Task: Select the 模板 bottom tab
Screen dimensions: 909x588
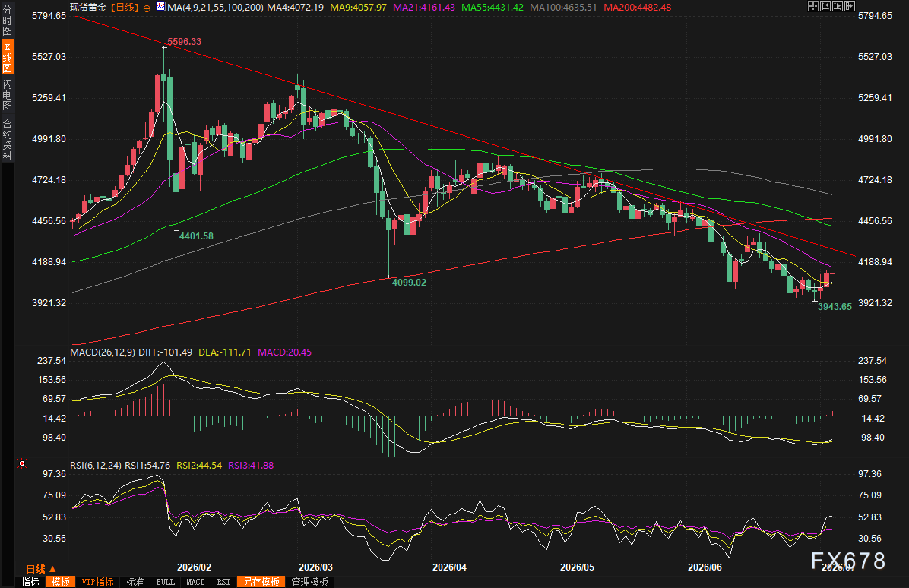Action: click(60, 582)
